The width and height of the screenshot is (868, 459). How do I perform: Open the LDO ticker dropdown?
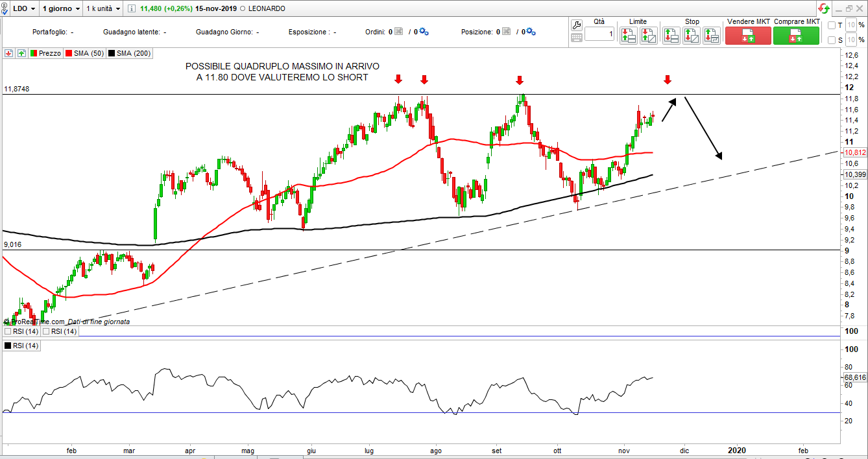(25, 9)
